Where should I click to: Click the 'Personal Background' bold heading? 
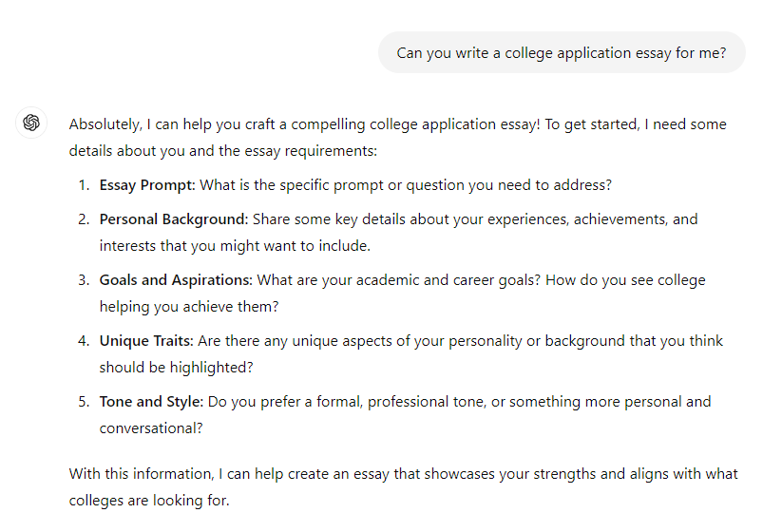tap(174, 219)
